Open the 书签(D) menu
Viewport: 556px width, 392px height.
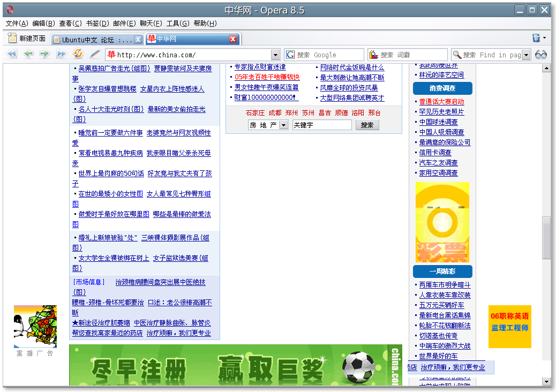point(97,24)
